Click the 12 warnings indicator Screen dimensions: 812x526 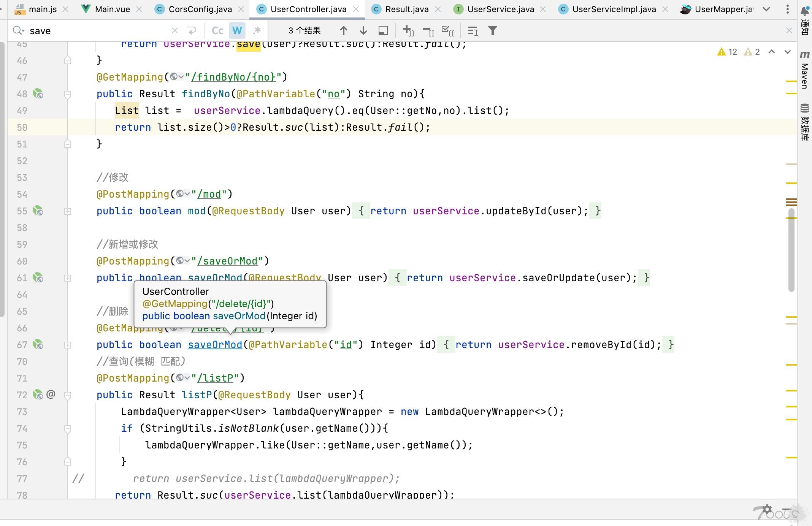727,52
